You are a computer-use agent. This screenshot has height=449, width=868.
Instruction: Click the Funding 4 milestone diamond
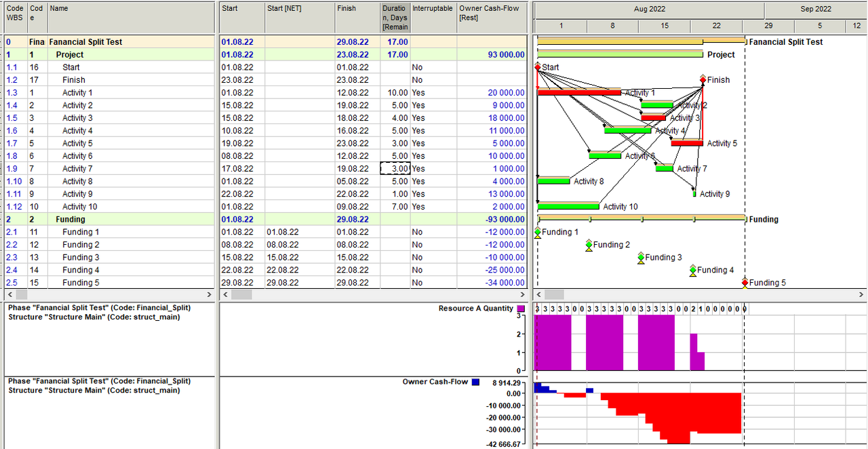(x=693, y=269)
